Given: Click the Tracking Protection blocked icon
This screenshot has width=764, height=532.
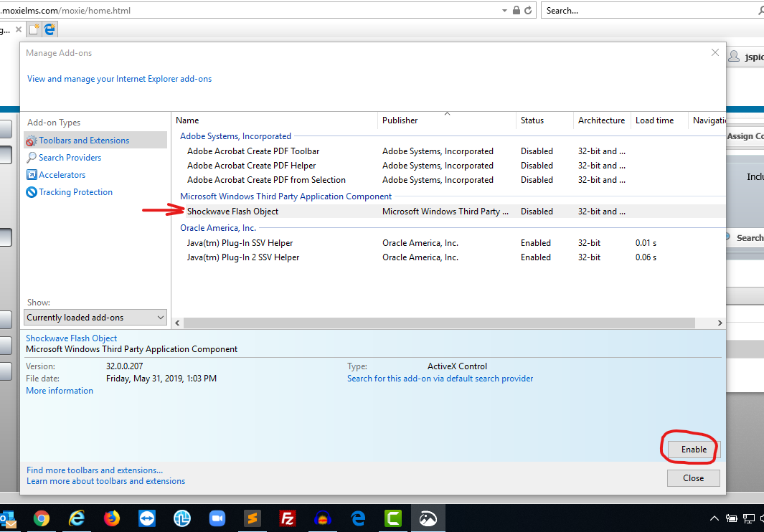Looking at the screenshot, I should tap(31, 192).
